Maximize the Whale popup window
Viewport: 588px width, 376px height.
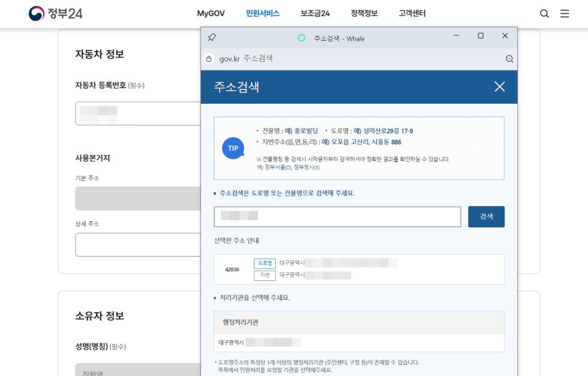[480, 35]
